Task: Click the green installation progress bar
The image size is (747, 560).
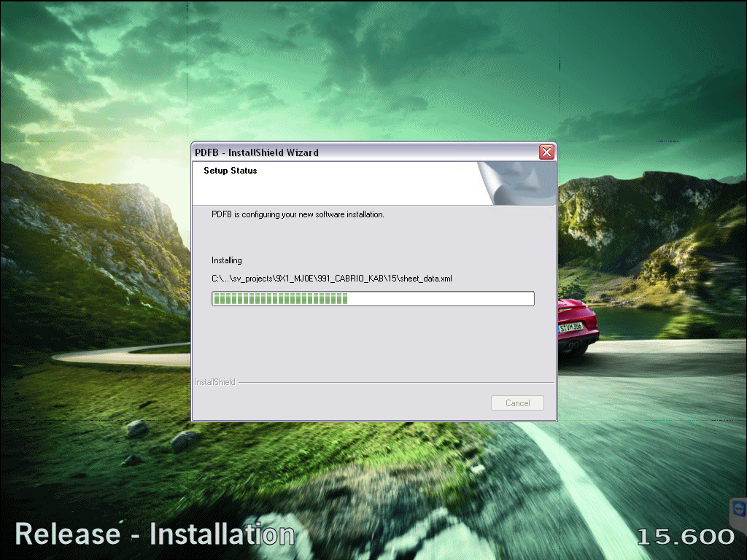Action: (279, 299)
